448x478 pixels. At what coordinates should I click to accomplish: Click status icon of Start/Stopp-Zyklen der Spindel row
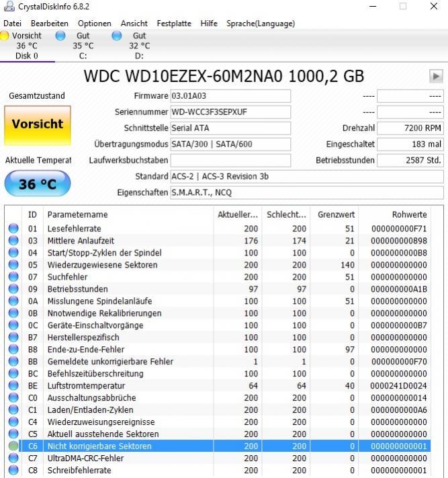13,252
